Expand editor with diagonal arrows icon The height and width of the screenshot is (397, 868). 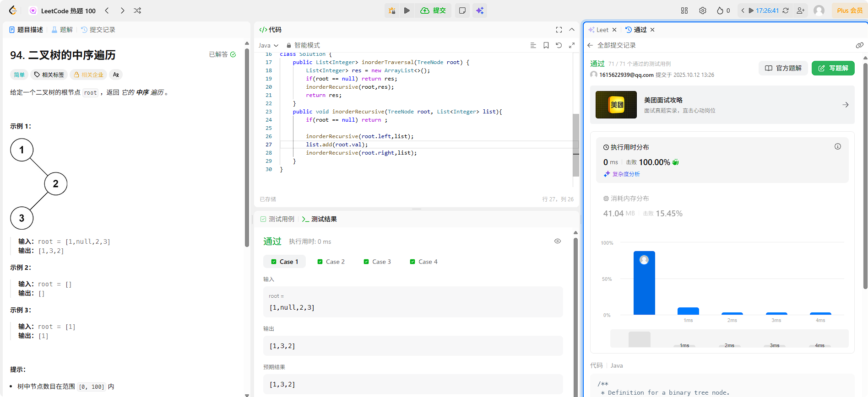pos(572,45)
